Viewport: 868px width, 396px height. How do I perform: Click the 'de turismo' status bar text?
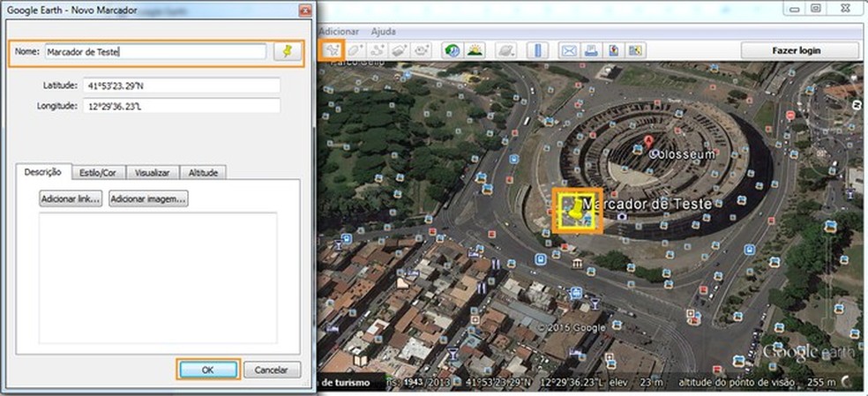pyautogui.click(x=347, y=383)
